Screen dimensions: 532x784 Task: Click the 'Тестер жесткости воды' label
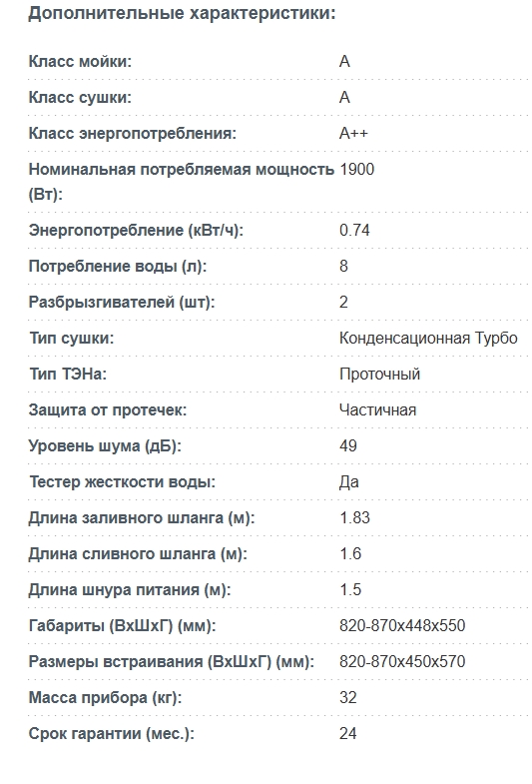[x=122, y=482]
